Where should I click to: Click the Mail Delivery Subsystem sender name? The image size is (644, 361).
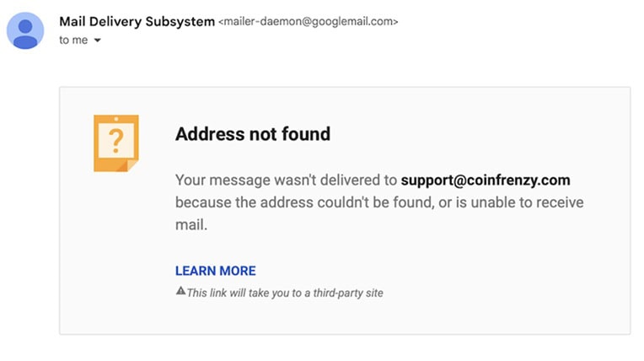coord(137,21)
